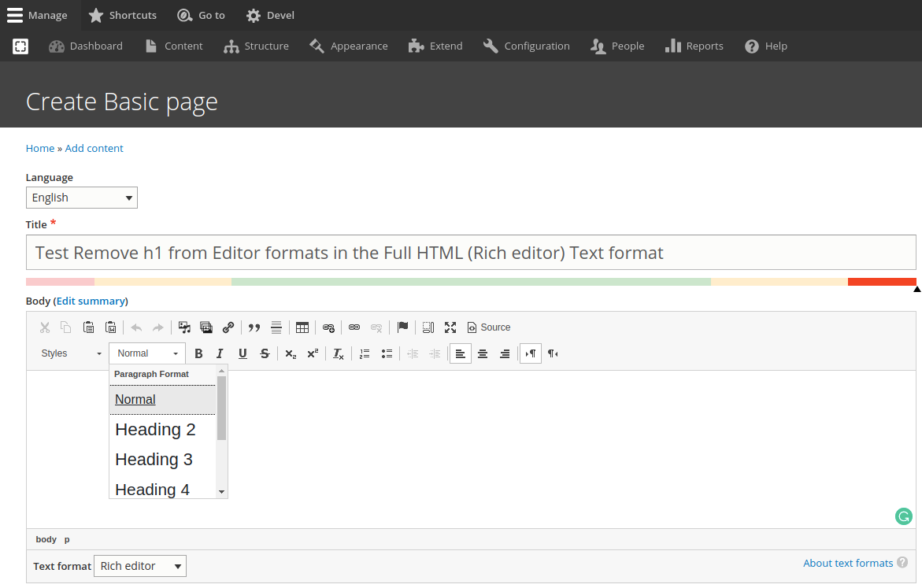Expand the Text format dropdown
The width and height of the screenshot is (922, 588).
(x=140, y=566)
